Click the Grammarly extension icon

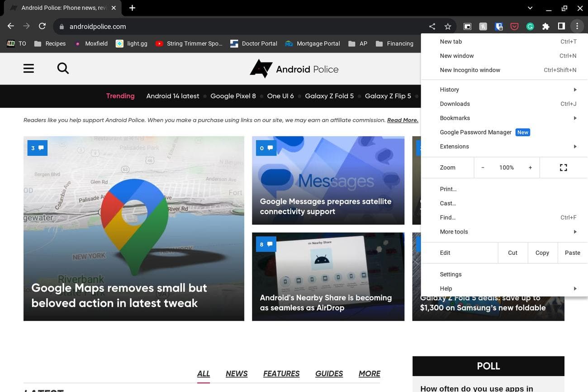tap(530, 26)
